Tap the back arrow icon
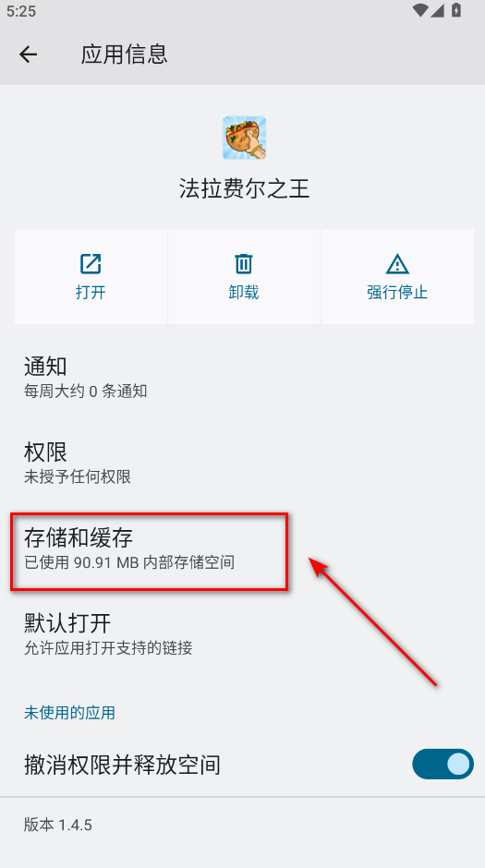 [x=29, y=54]
